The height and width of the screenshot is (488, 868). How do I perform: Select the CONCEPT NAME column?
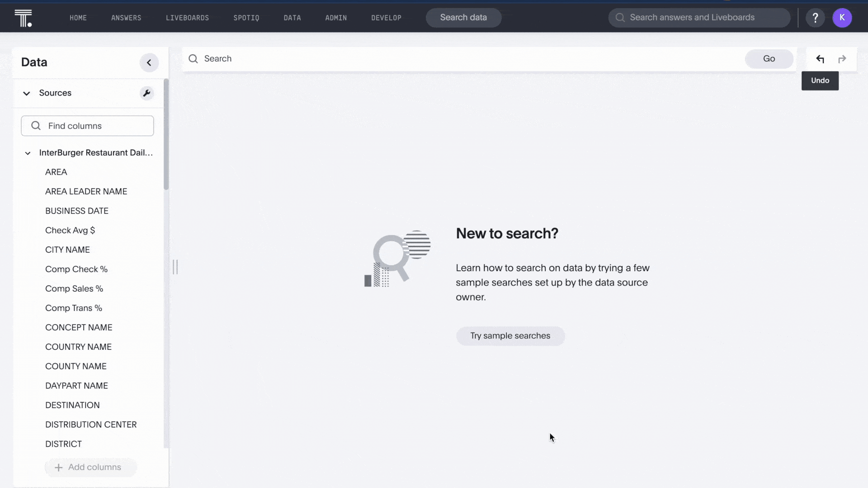click(79, 328)
